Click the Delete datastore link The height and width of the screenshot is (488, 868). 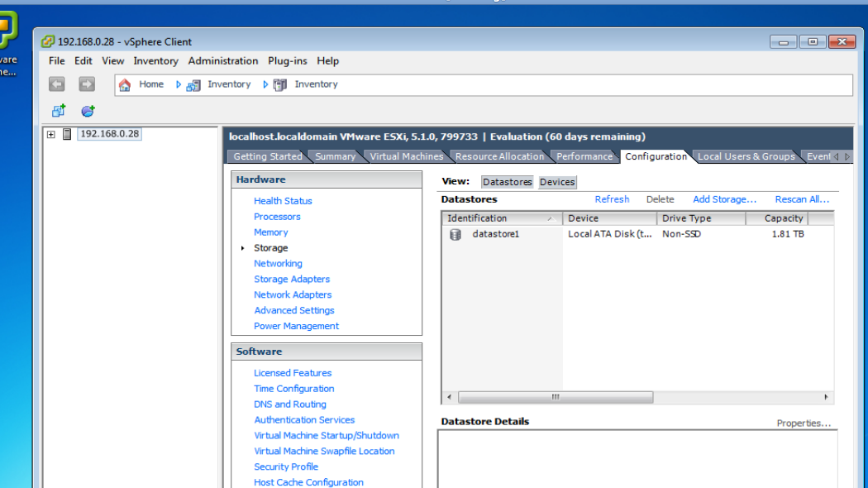660,199
